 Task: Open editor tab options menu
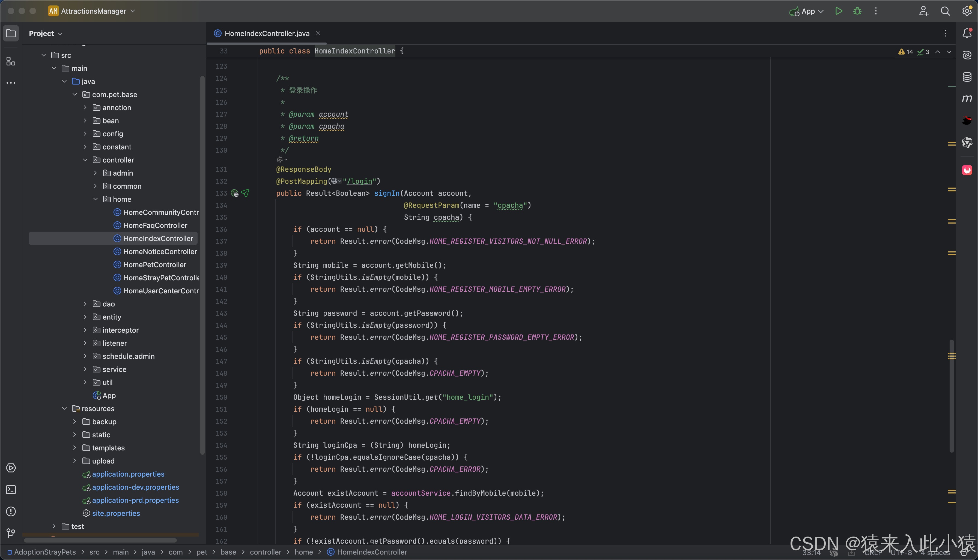(x=945, y=34)
